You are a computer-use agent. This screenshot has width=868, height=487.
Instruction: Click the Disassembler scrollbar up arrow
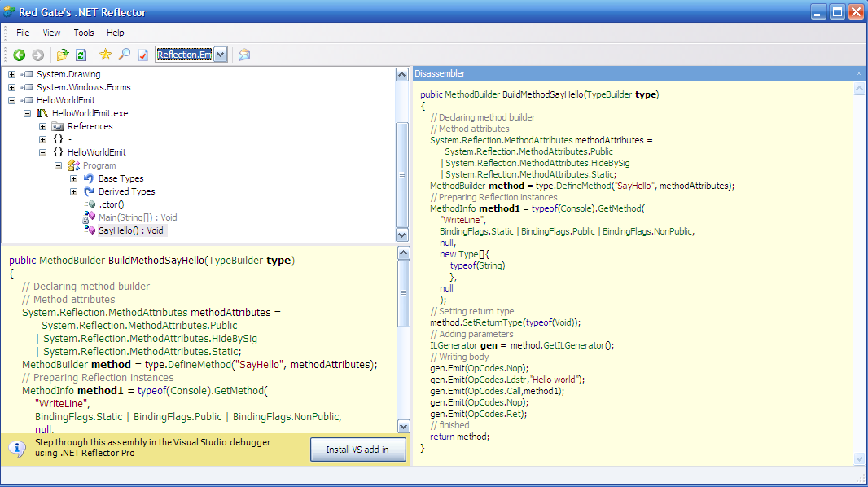click(859, 88)
